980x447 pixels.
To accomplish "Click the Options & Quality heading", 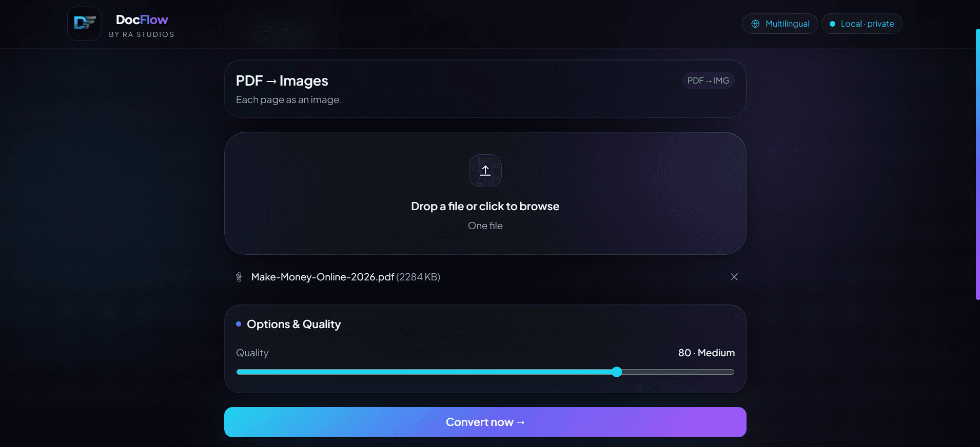I will click(x=294, y=324).
